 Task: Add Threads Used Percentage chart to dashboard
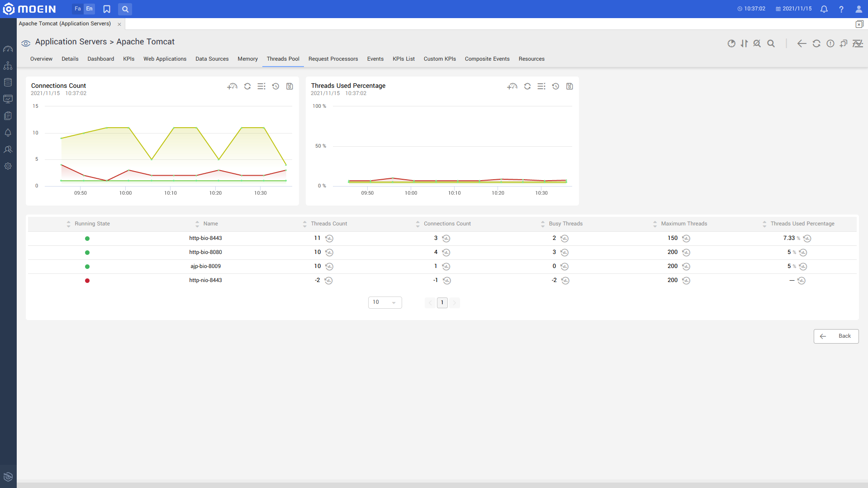(x=512, y=86)
